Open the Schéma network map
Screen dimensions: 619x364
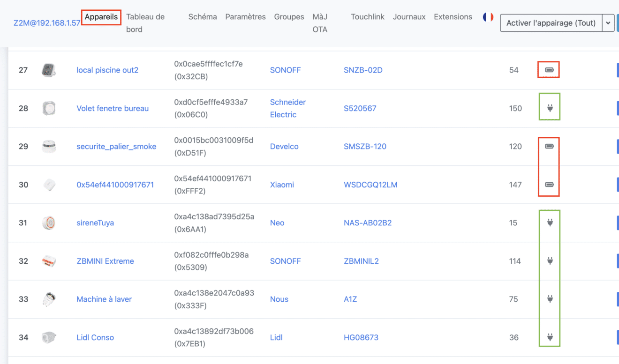(x=202, y=17)
